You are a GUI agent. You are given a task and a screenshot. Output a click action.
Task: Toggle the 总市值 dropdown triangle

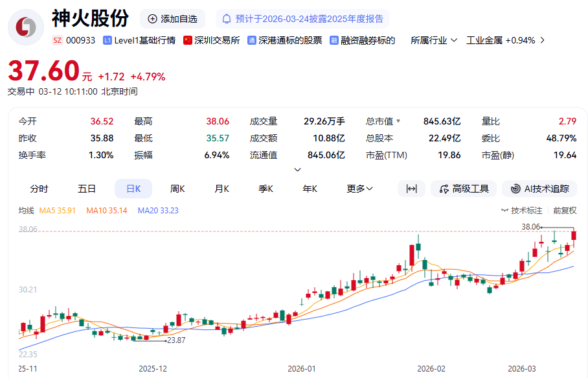click(398, 121)
